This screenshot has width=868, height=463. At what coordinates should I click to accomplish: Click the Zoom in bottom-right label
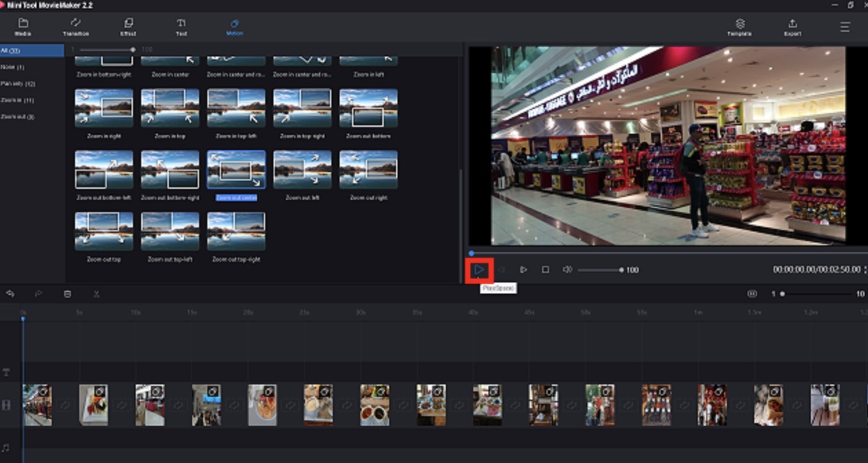104,74
